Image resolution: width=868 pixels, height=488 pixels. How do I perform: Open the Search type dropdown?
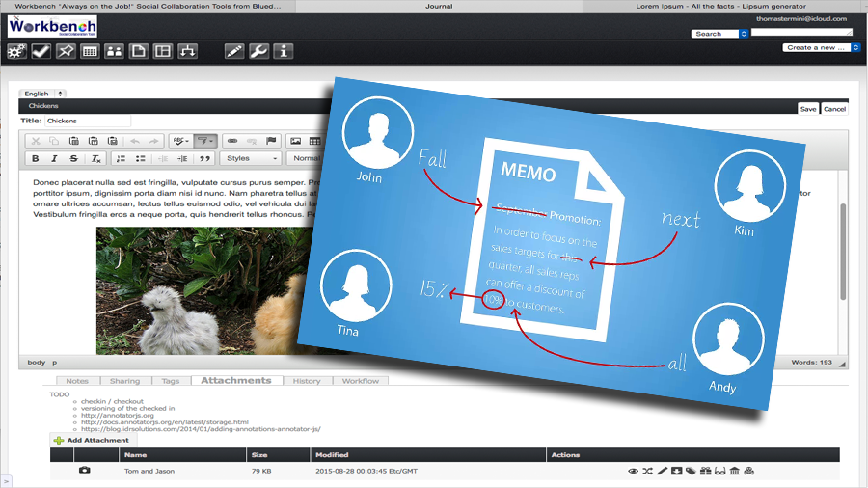tap(719, 34)
